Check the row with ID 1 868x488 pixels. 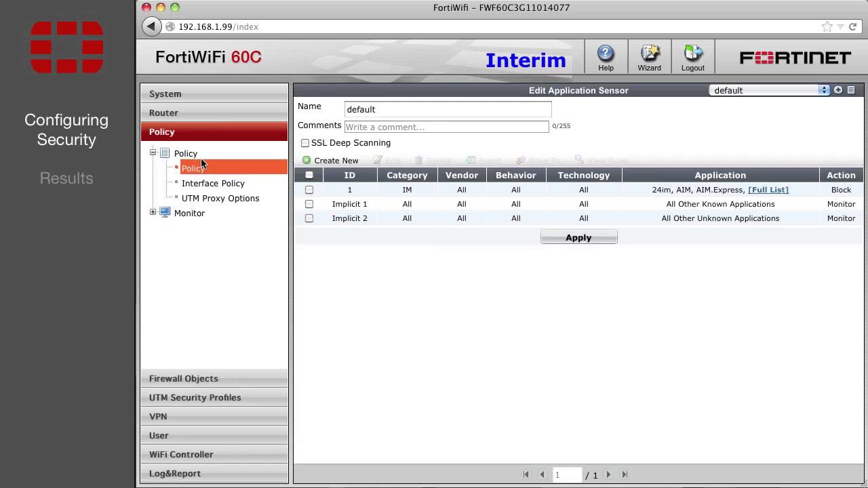[309, 190]
